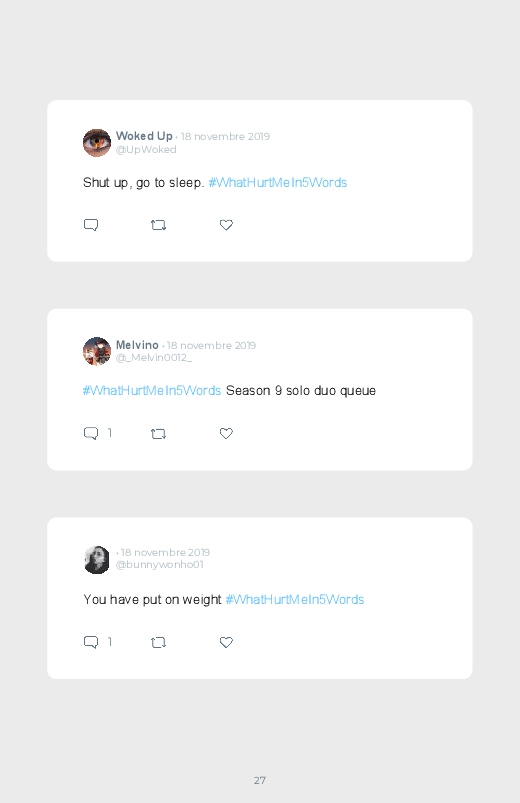Open hashtag link in Melvino's tweet
This screenshot has width=520, height=803.
(152, 391)
